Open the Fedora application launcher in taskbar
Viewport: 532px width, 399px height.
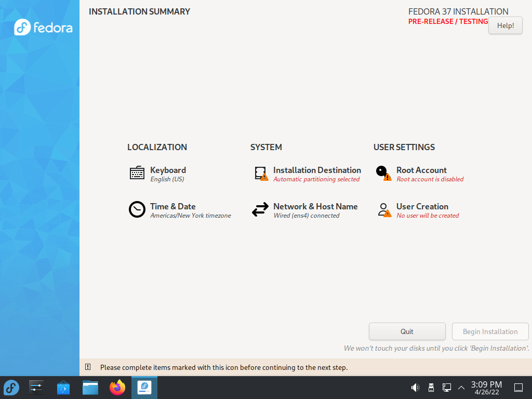[x=11, y=388]
